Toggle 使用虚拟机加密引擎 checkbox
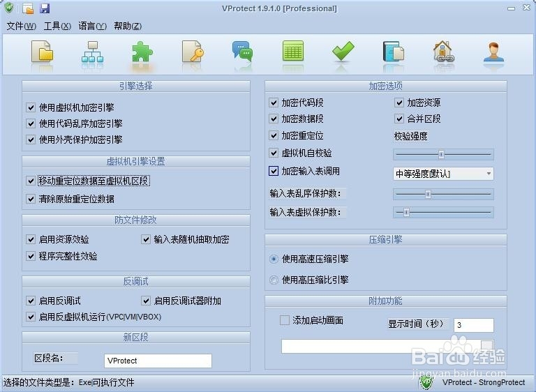This screenshot has width=536, height=392. click(x=31, y=107)
